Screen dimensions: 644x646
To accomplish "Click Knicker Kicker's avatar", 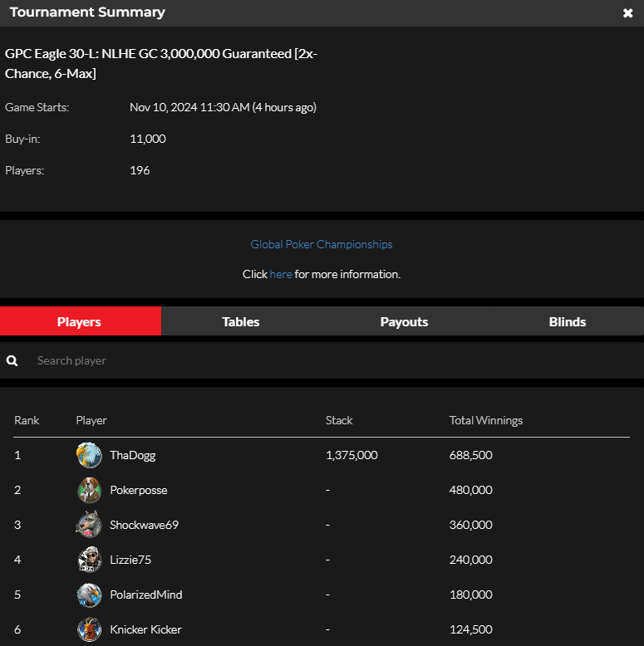I will pyautogui.click(x=89, y=629).
